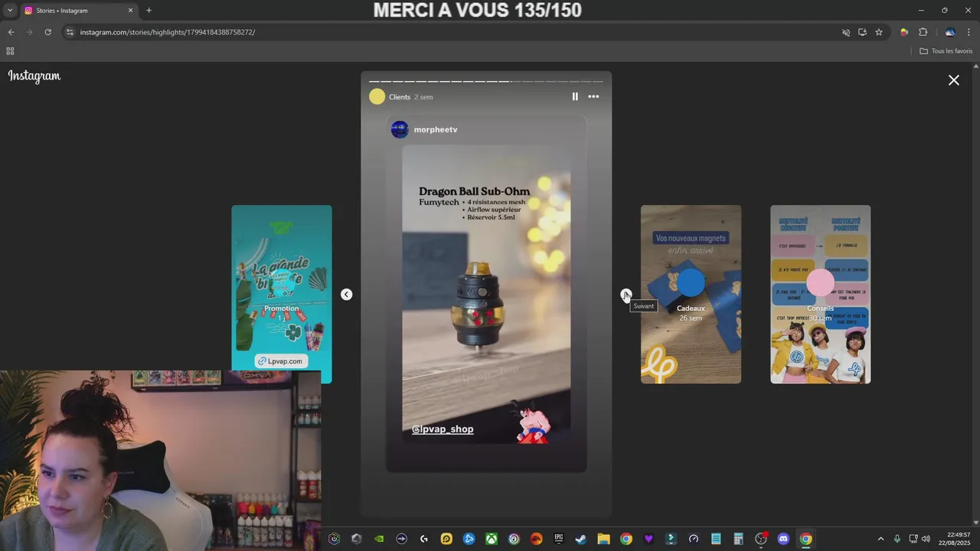
Task: Open the Promotion highlight thumbnail
Action: [x=282, y=295]
